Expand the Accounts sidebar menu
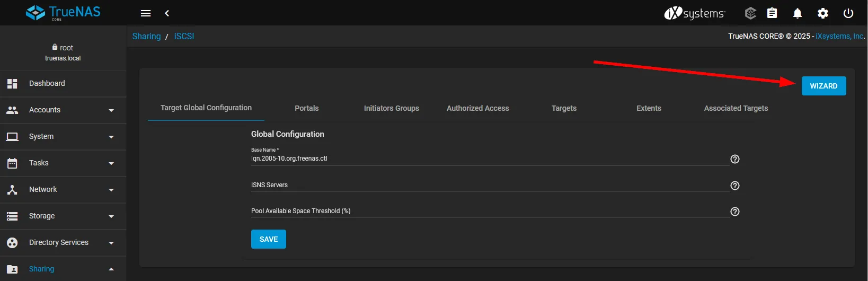This screenshot has height=281, width=868. pyautogui.click(x=63, y=110)
